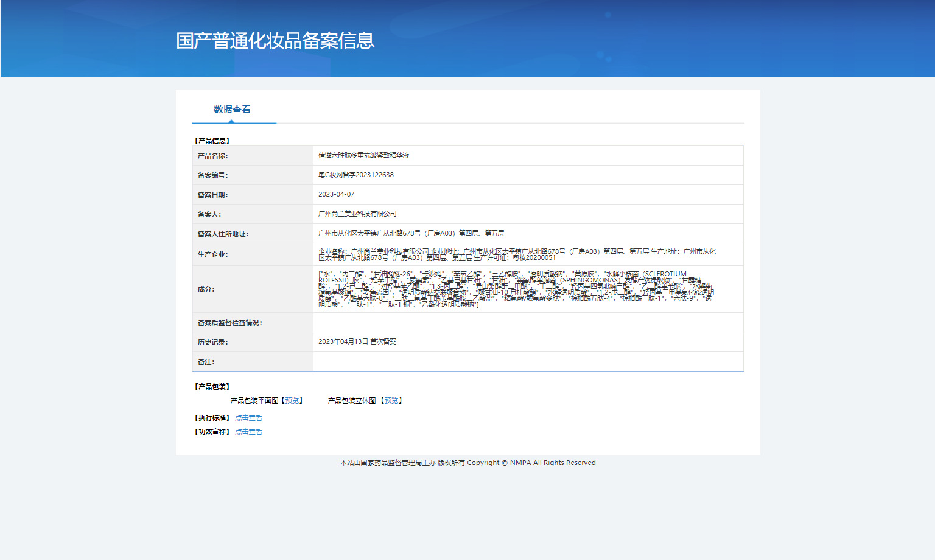Open 点击查看 link next to 功效宣称

[249, 432]
